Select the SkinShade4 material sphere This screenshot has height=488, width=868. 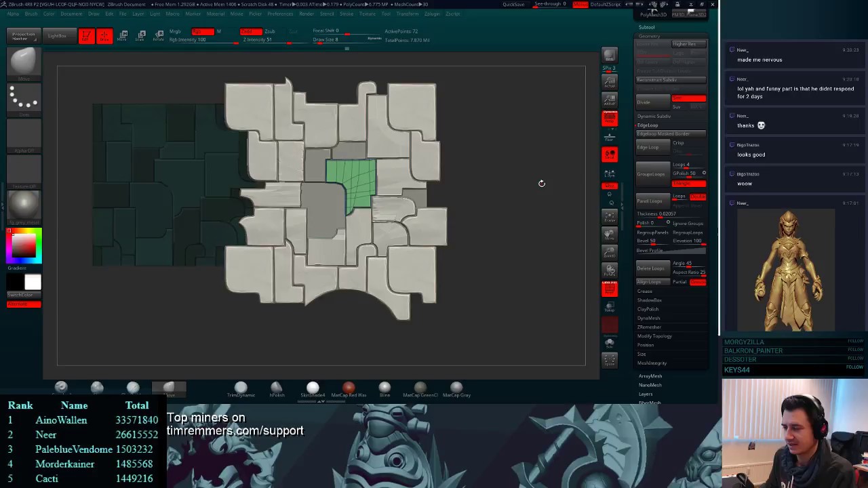coord(313,389)
